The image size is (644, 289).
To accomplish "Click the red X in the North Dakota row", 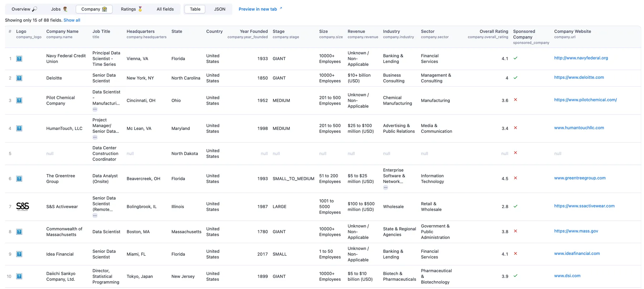I will [516, 153].
